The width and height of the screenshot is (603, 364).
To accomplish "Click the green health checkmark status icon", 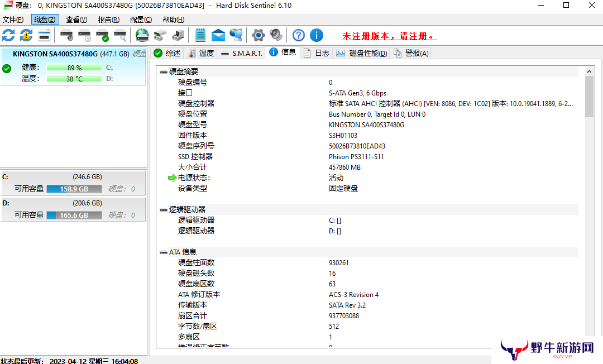I will 7,69.
